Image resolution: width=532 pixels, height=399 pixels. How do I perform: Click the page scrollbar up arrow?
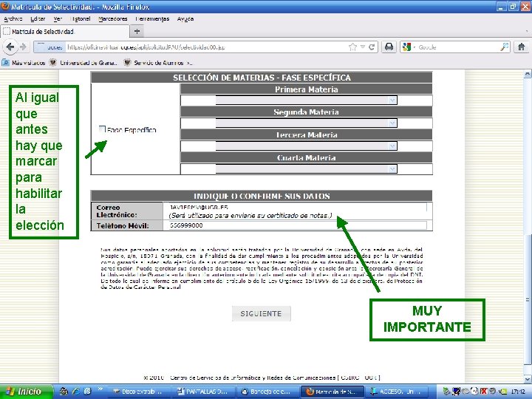(528, 74)
